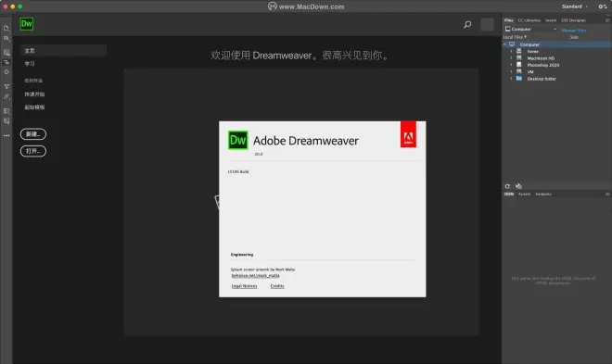
Task: Click the user profile square beside search
Action: pos(487,25)
